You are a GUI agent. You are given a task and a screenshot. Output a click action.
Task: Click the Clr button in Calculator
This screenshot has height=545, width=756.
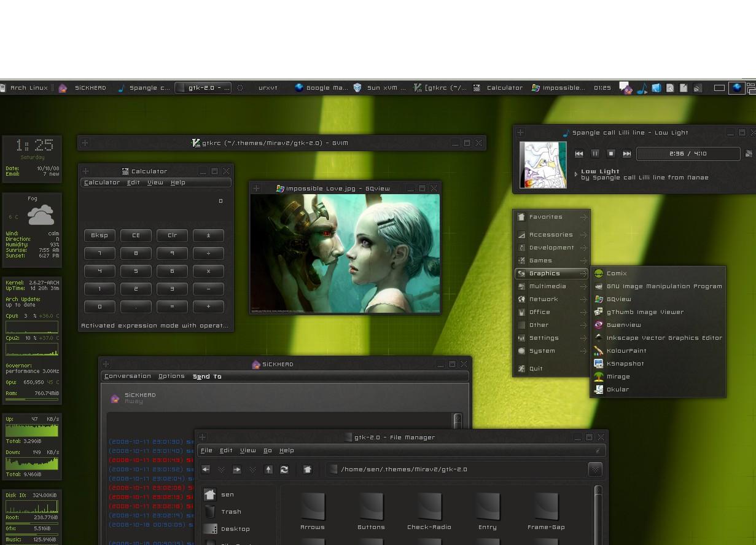pos(172,235)
